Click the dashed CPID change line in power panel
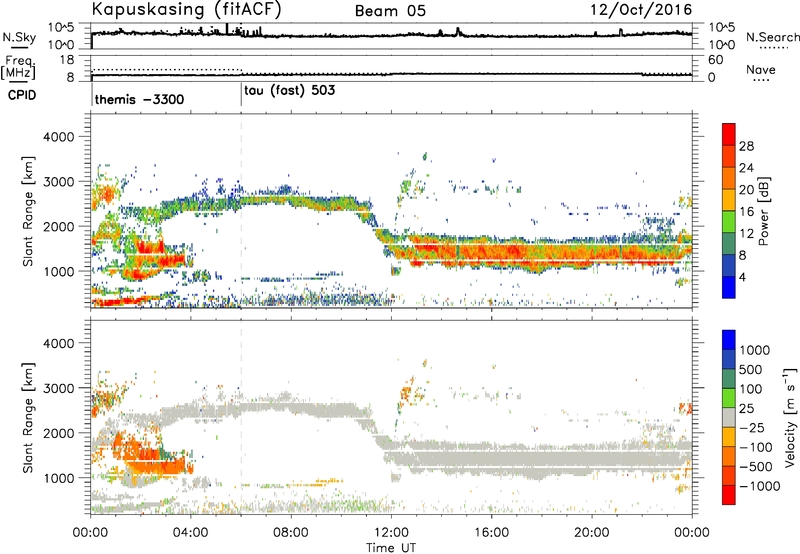The image size is (800, 554). coord(241,211)
